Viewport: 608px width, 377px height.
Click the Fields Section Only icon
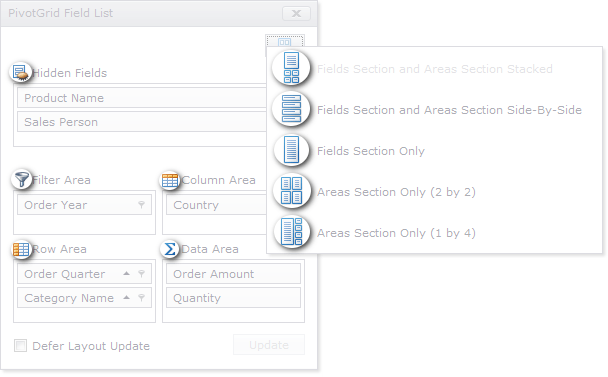[291, 150]
